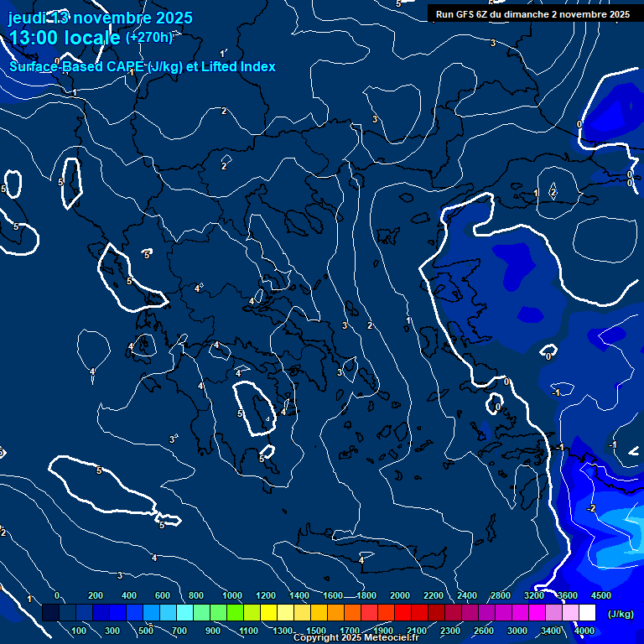Click the 'Copyright 2025 Meteociel.fr' text
This screenshot has height=644, width=644.
(x=356, y=637)
